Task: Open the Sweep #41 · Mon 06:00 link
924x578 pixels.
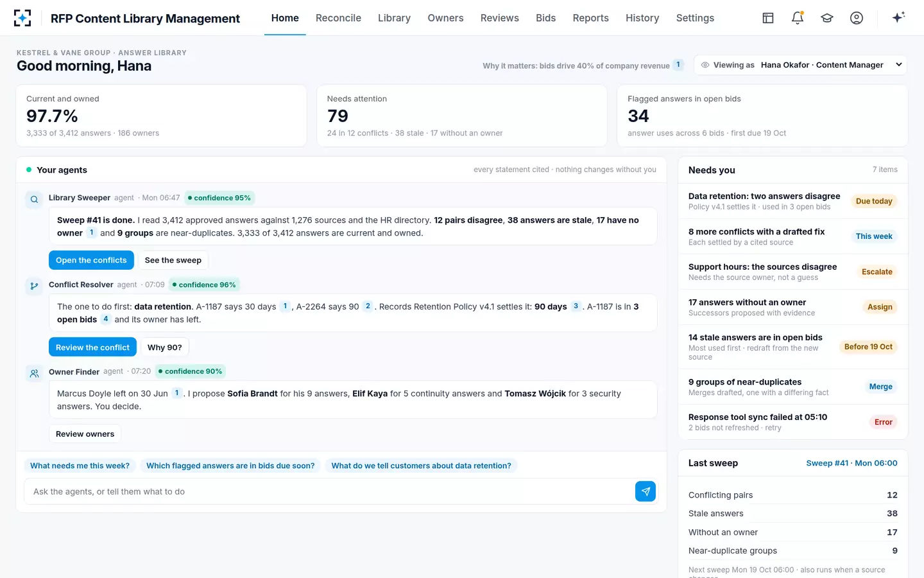Action: [851, 463]
